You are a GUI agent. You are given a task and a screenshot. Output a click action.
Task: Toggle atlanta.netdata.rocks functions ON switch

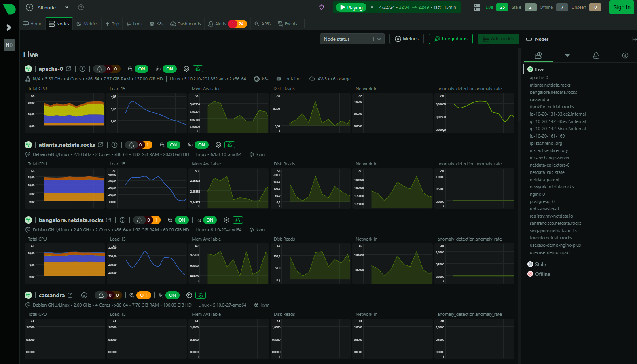pos(202,145)
